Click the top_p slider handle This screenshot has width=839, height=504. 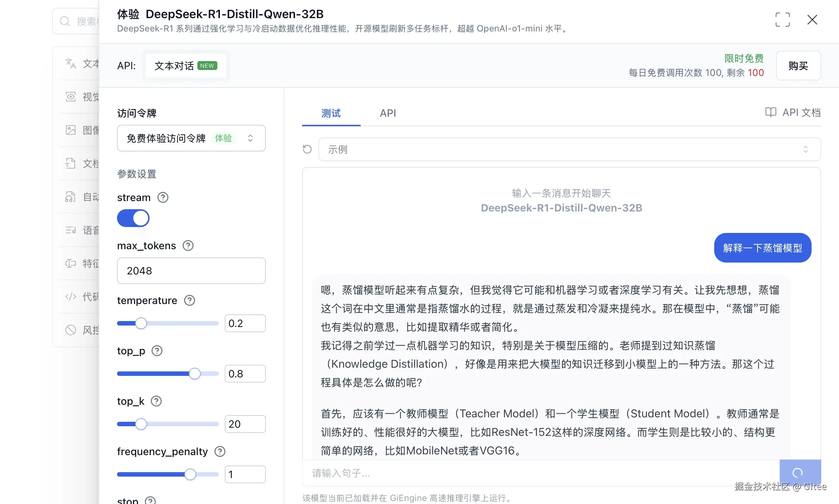(195, 374)
